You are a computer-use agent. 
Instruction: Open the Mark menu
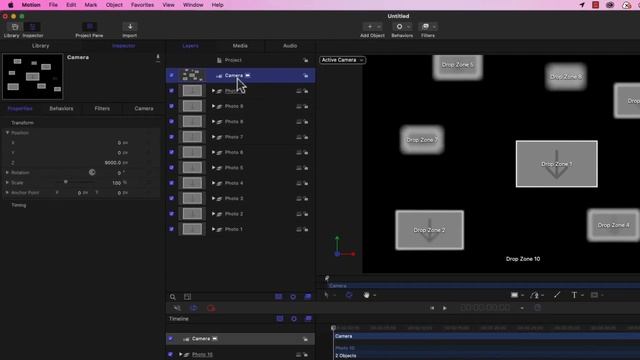click(91, 5)
